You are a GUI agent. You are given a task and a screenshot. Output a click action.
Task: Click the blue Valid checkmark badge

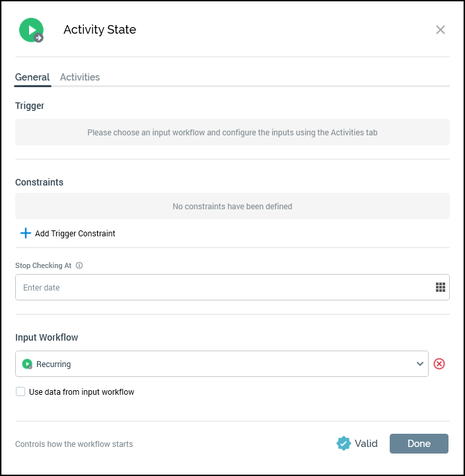tap(343, 444)
